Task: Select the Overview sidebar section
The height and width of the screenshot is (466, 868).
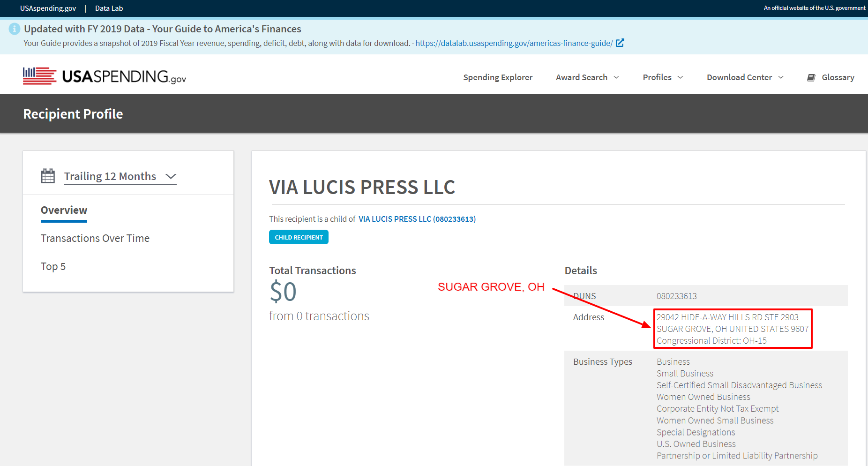Action: pyautogui.click(x=64, y=210)
